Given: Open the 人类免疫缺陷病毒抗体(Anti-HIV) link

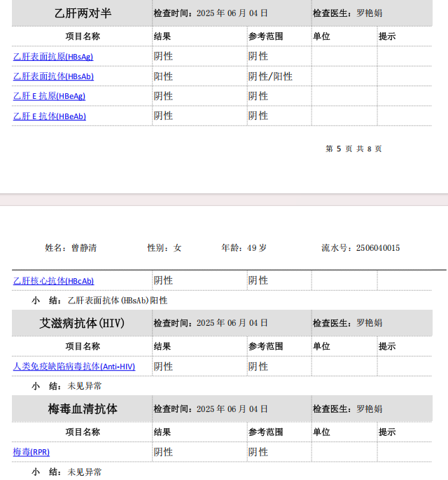Looking at the screenshot, I should coord(73,366).
